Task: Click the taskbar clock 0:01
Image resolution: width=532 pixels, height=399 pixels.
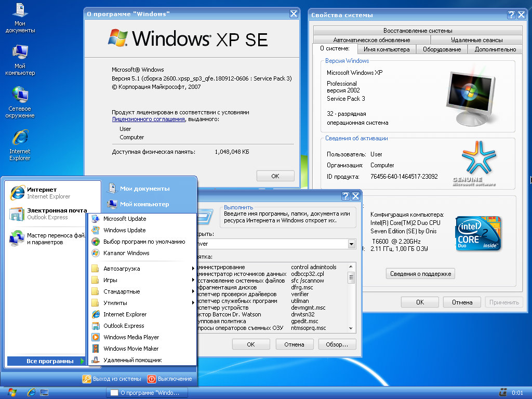Action: point(517,393)
